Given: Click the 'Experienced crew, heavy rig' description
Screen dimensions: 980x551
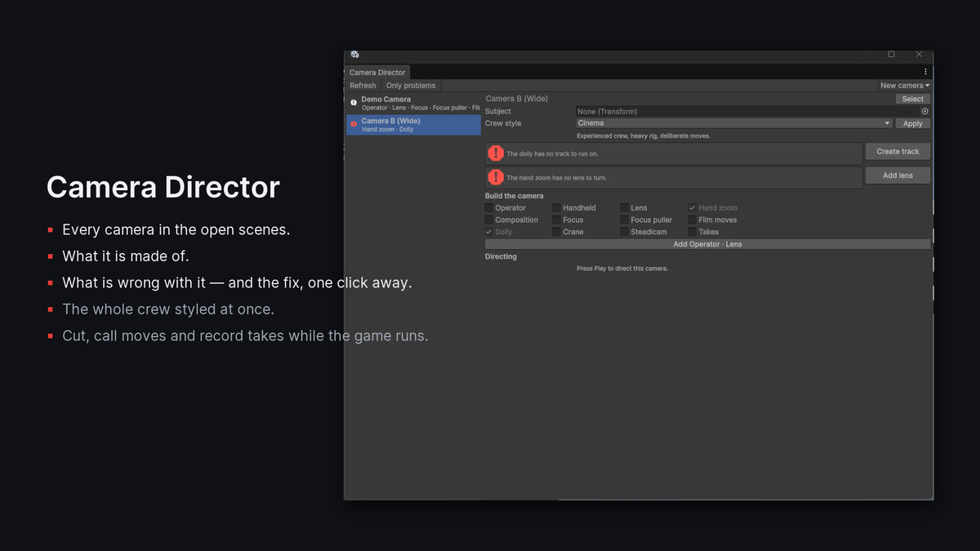Looking at the screenshot, I should (x=644, y=136).
